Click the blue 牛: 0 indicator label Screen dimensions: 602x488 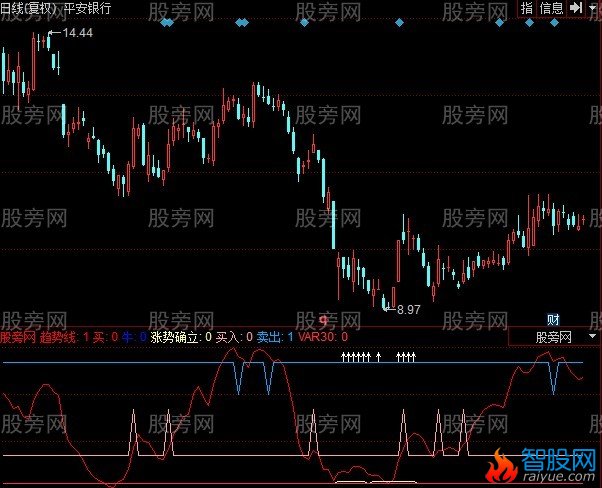(x=134, y=337)
